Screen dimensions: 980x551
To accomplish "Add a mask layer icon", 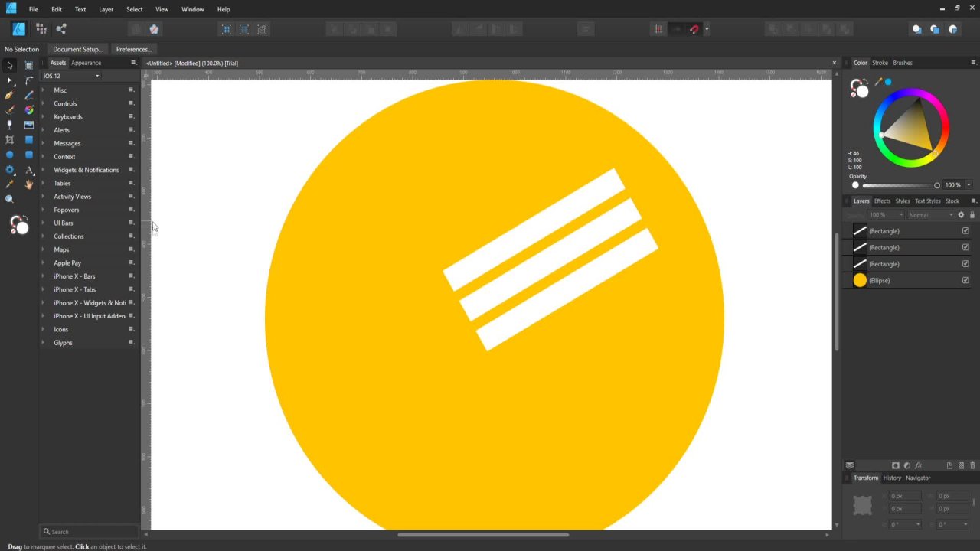I will [896, 465].
